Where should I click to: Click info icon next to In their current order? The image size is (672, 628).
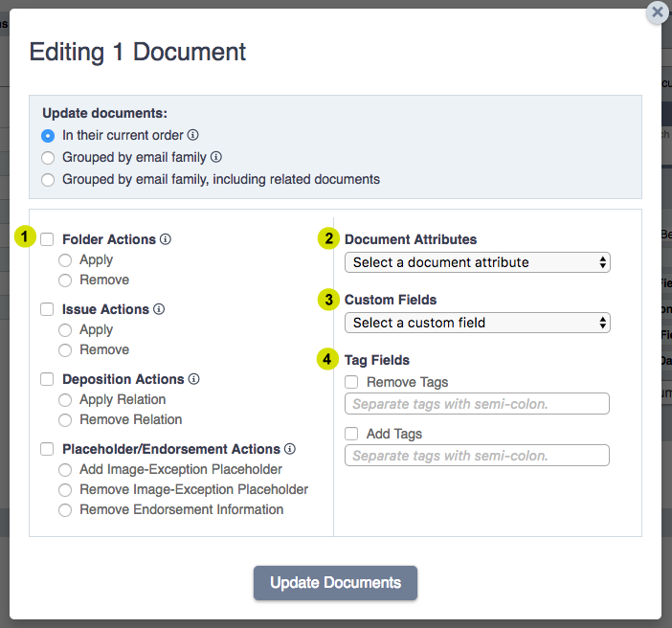click(x=193, y=135)
